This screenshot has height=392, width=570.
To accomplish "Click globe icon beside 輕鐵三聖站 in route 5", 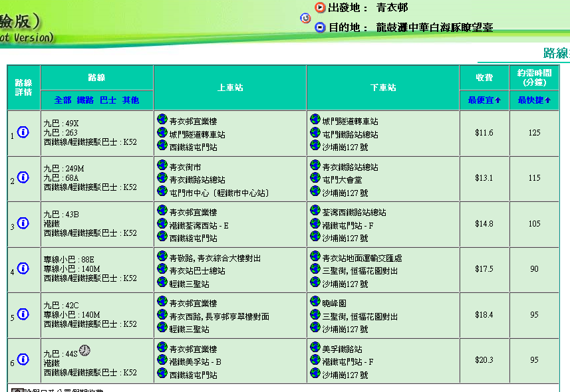I will pyautogui.click(x=162, y=328).
